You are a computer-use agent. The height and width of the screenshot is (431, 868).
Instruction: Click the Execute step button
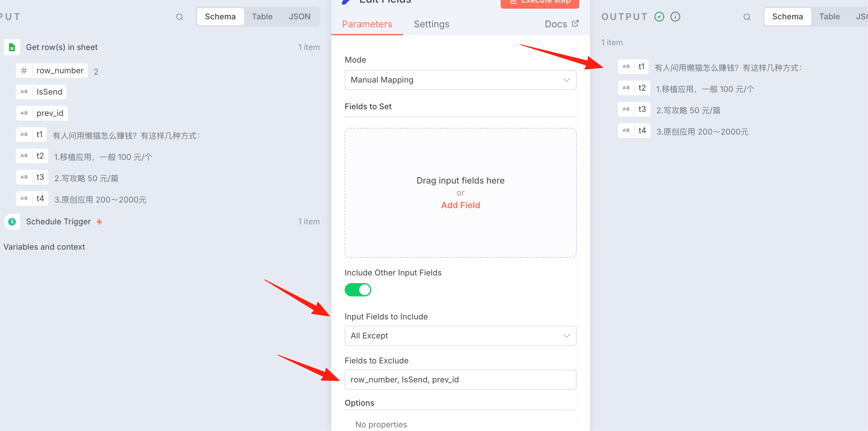point(540,3)
